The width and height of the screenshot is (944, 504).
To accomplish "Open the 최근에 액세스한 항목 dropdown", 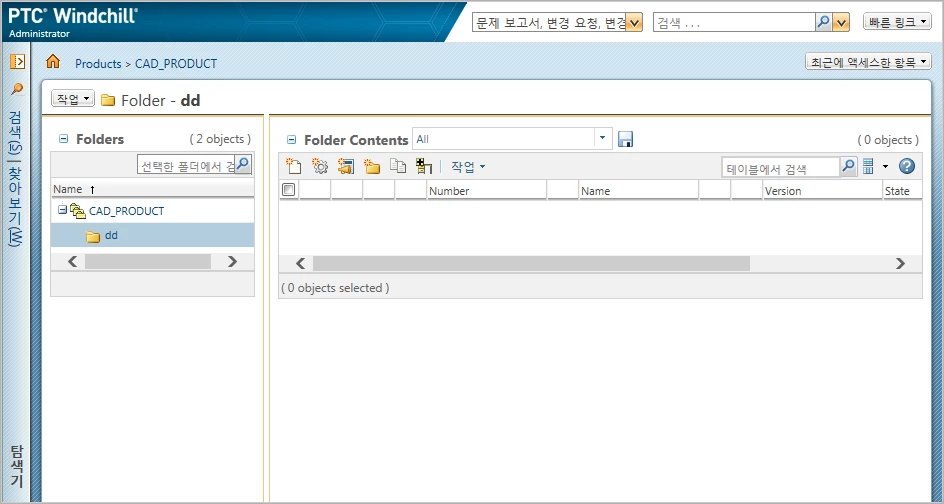I will (868, 62).
